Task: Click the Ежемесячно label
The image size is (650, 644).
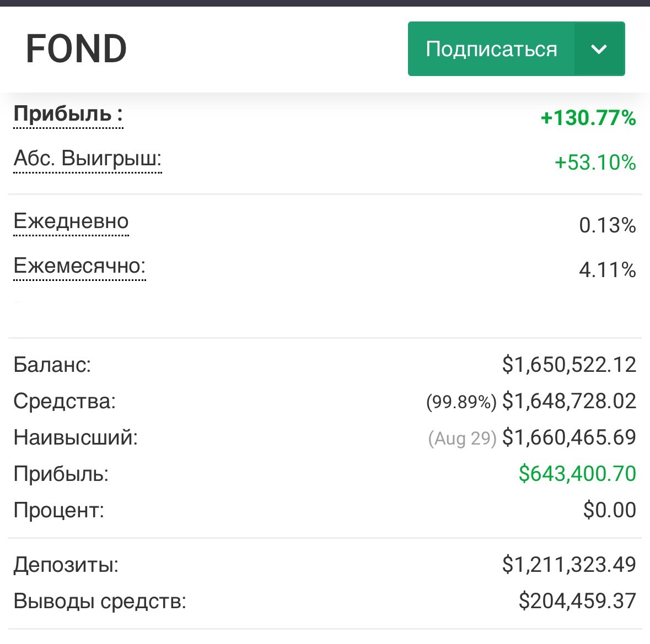Action: [79, 266]
